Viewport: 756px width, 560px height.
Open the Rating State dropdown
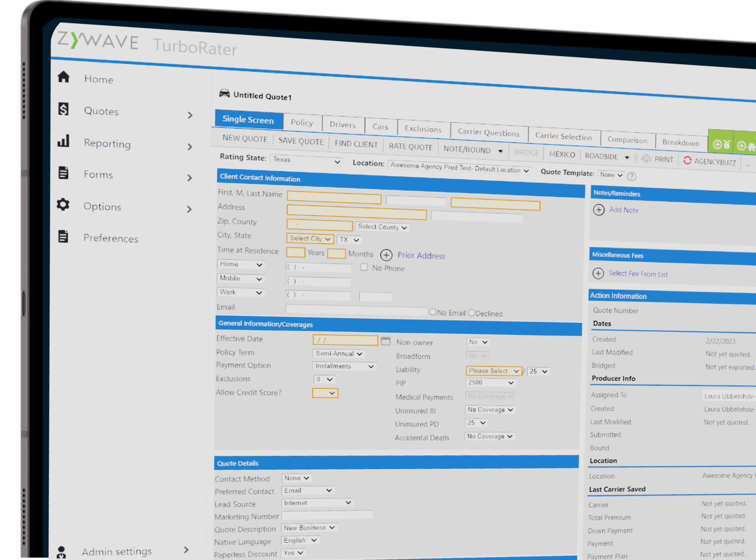(306, 161)
